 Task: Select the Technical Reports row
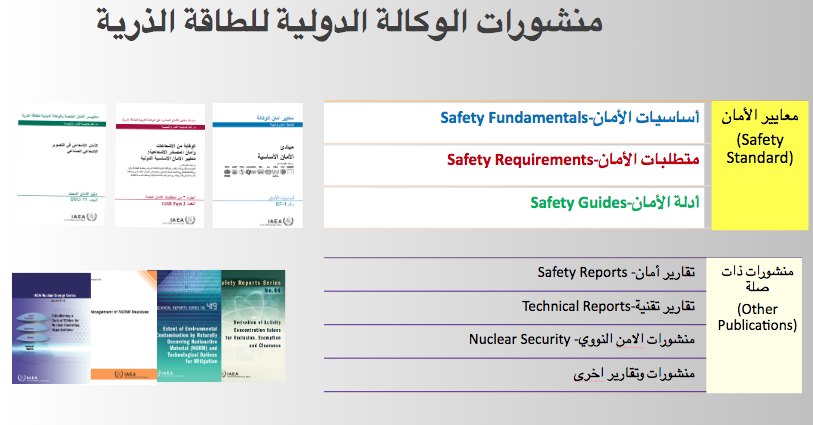tap(515, 308)
